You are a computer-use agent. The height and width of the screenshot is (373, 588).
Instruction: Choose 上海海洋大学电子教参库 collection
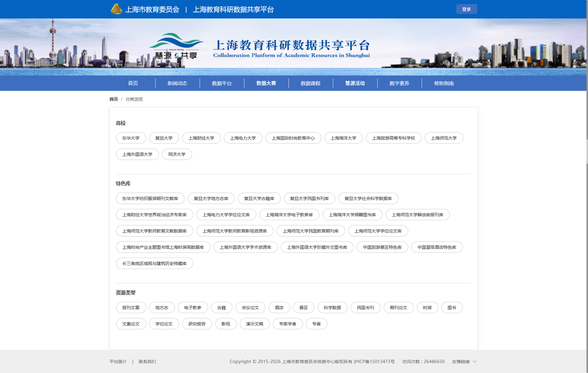289,214
